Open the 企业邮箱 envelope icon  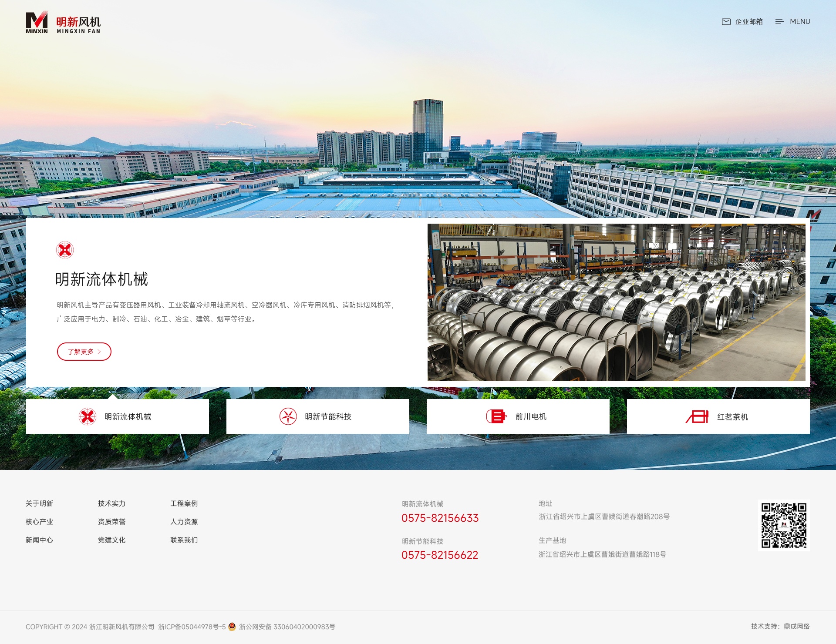pos(726,22)
